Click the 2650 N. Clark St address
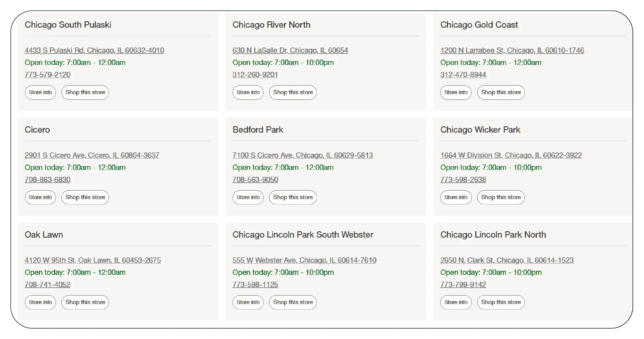The width and height of the screenshot is (644, 339). [x=507, y=260]
